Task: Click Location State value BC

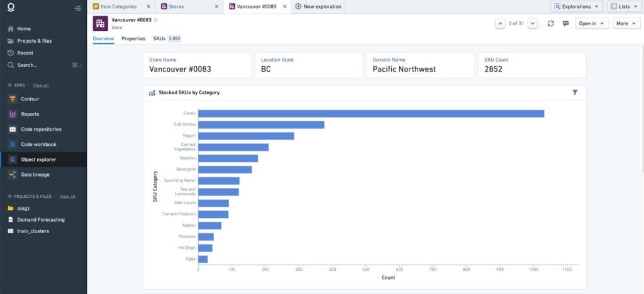Action: [x=266, y=69]
